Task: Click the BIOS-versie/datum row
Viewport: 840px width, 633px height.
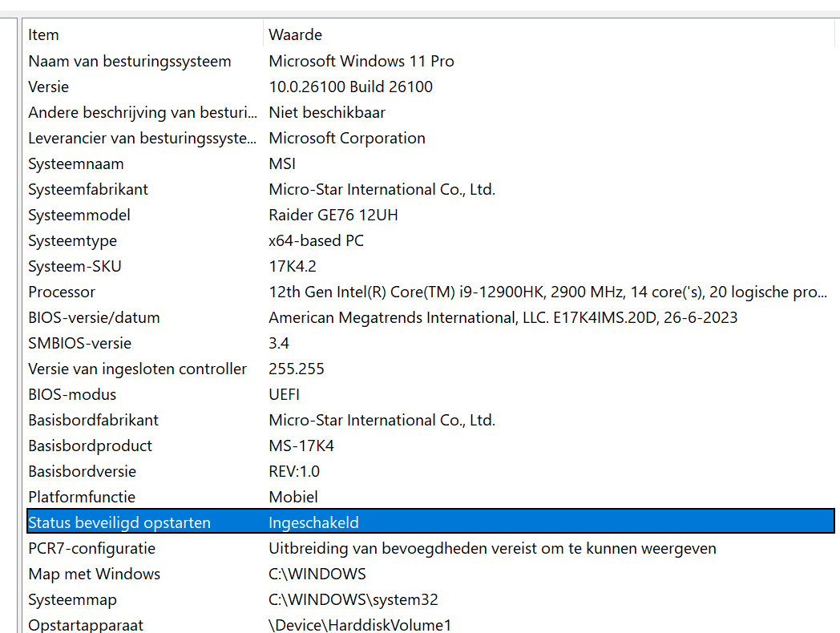Action: pyautogui.click(x=94, y=317)
